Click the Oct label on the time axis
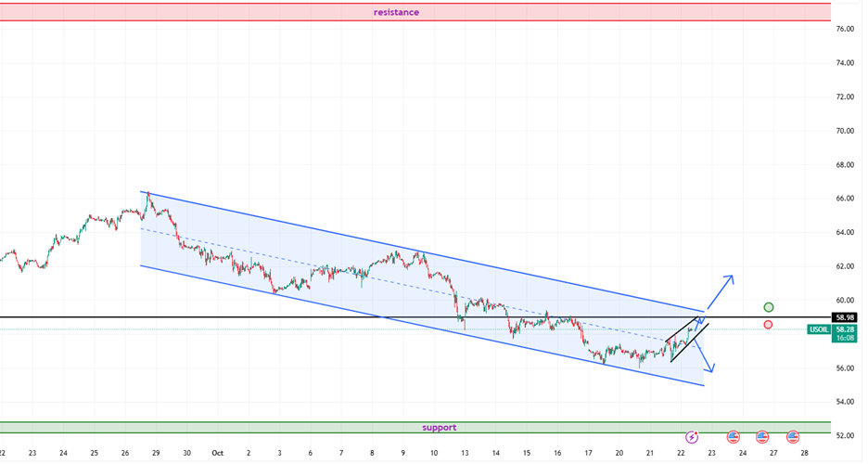Image resolution: width=868 pixels, height=464 pixels. pos(218,453)
